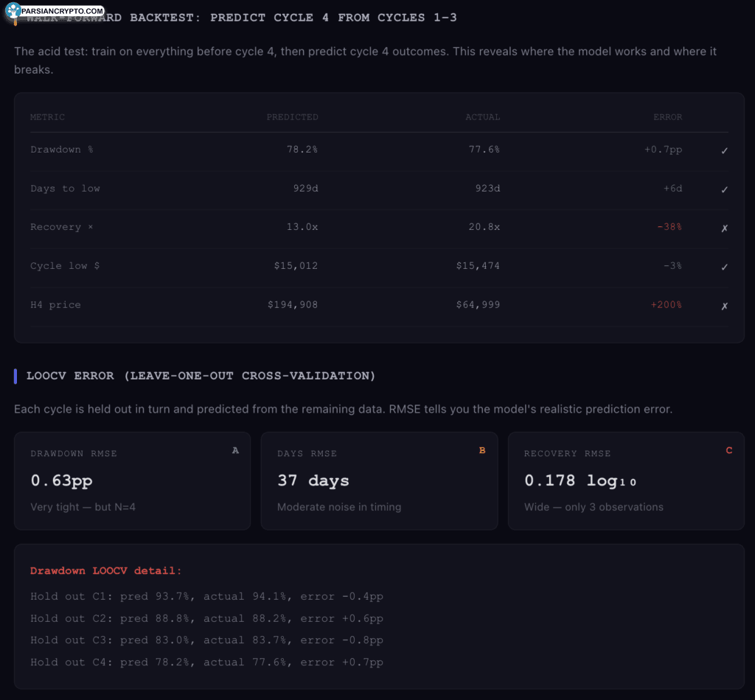Click the checkmark in Cycle low $ row
Viewport: 755px width, 700px height.
tap(724, 267)
